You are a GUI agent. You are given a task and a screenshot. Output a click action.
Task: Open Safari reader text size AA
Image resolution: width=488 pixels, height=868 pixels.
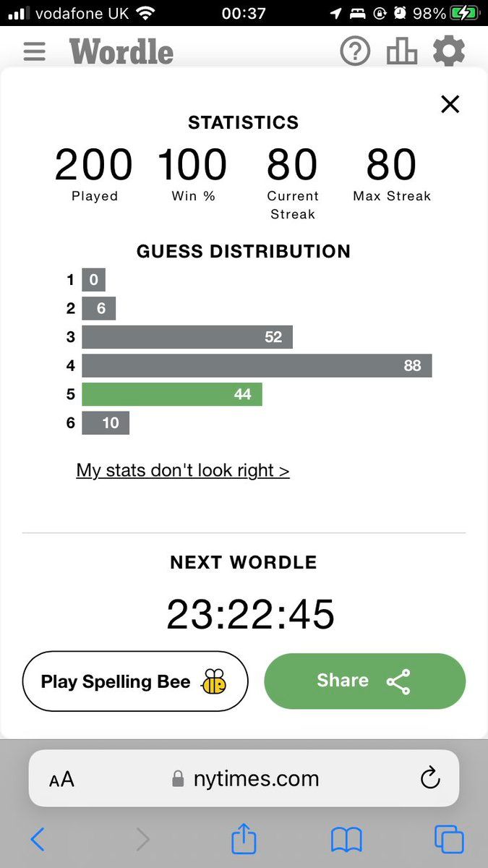[x=61, y=779]
